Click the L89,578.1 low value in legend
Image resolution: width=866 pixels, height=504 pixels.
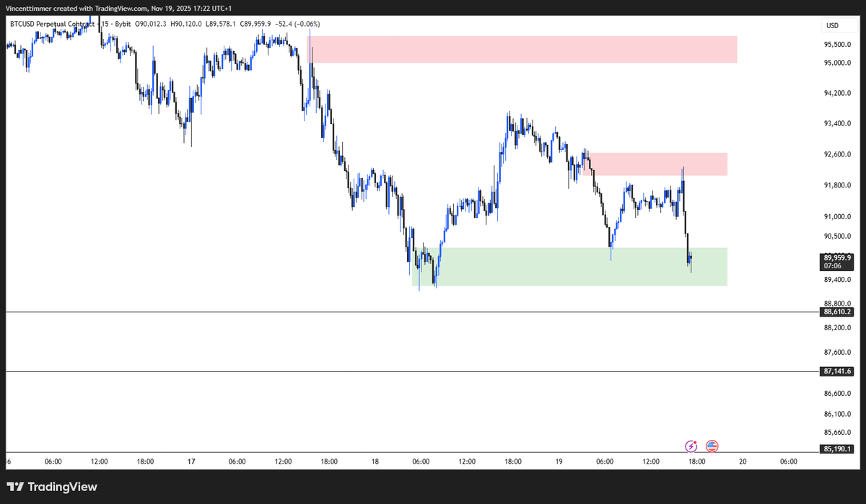[219, 24]
